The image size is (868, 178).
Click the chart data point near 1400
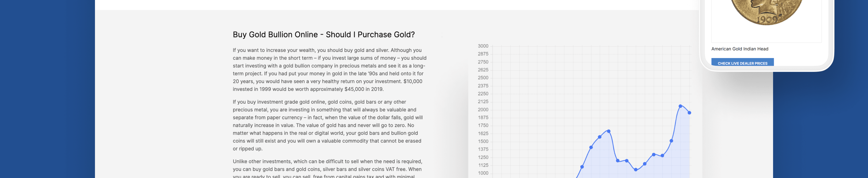click(591, 147)
